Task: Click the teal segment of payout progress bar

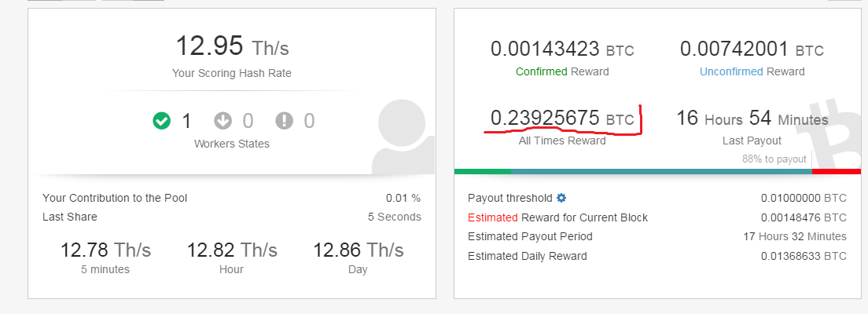Action: tap(661, 172)
